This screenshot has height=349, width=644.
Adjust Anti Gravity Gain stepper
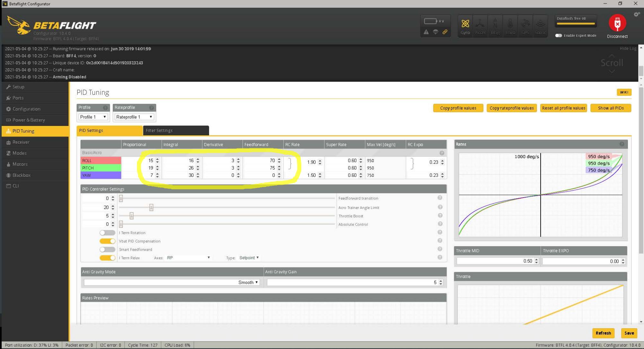click(x=441, y=282)
